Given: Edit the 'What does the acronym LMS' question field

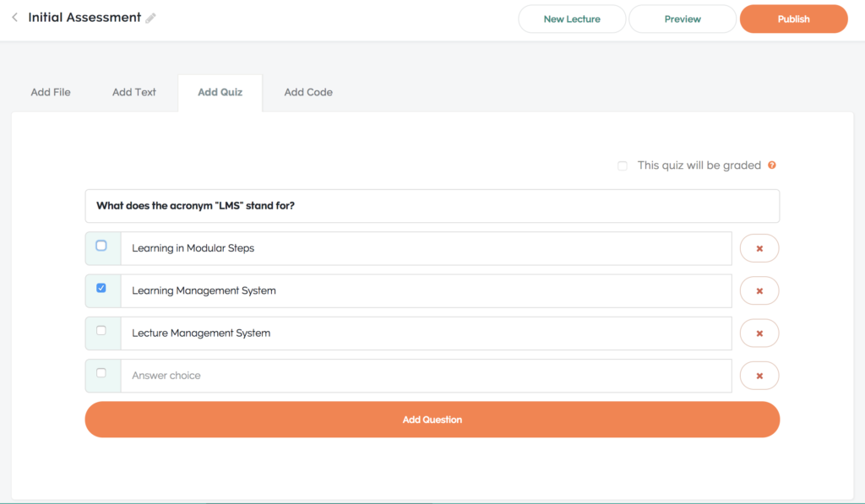Looking at the screenshot, I should click(432, 206).
